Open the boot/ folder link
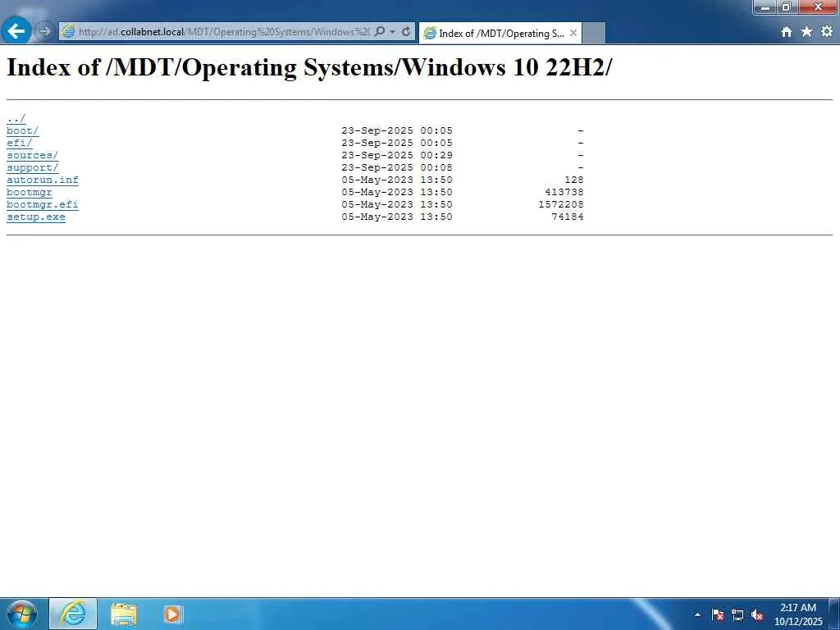The width and height of the screenshot is (840, 630). pyautogui.click(x=22, y=130)
